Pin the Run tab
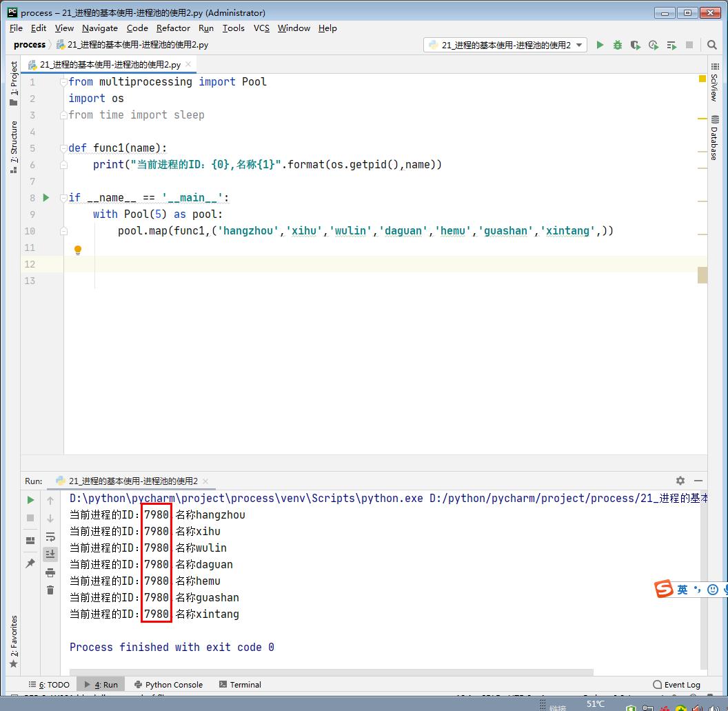Image resolution: width=728 pixels, height=711 pixels. point(30,563)
